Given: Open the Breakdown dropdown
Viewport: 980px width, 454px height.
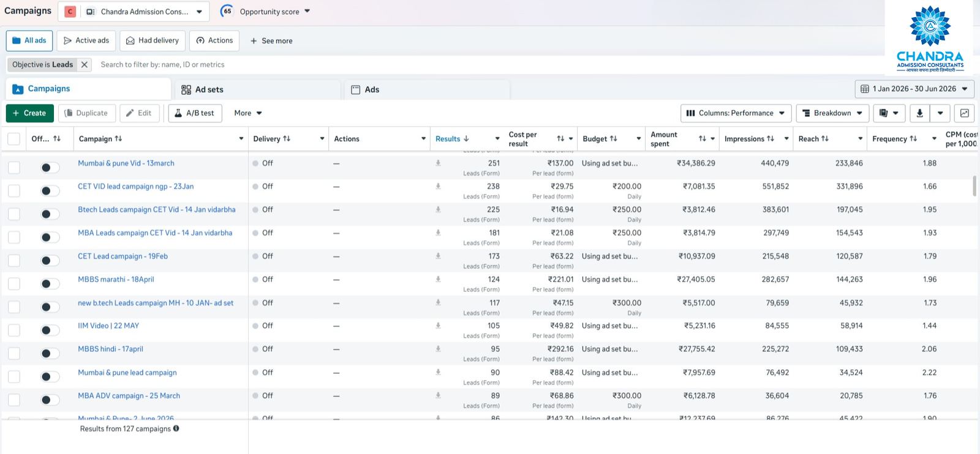Looking at the screenshot, I should (x=832, y=113).
